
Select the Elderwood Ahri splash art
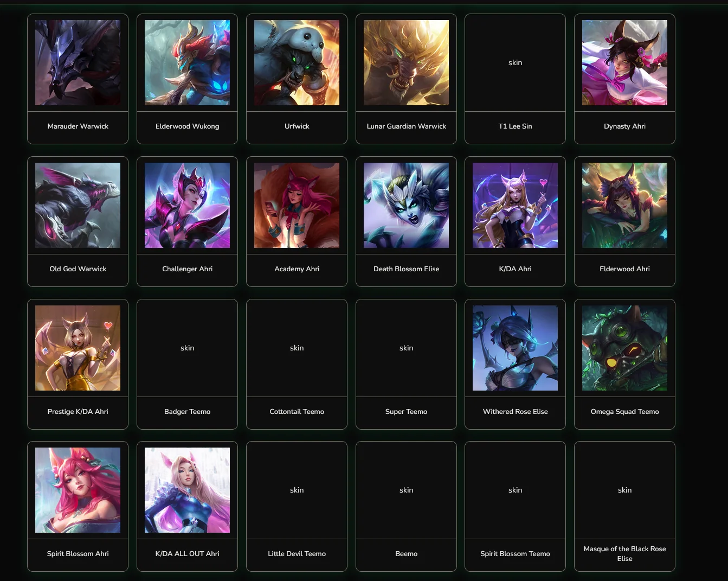tap(624, 206)
